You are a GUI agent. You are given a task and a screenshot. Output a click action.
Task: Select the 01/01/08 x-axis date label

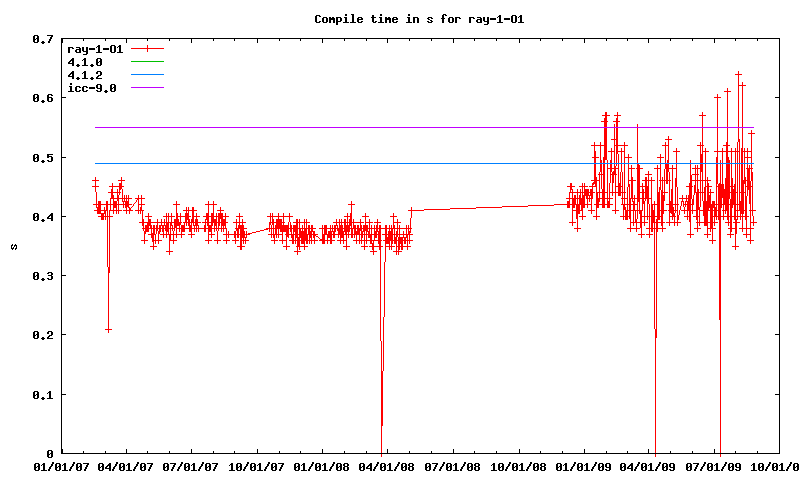click(x=323, y=466)
